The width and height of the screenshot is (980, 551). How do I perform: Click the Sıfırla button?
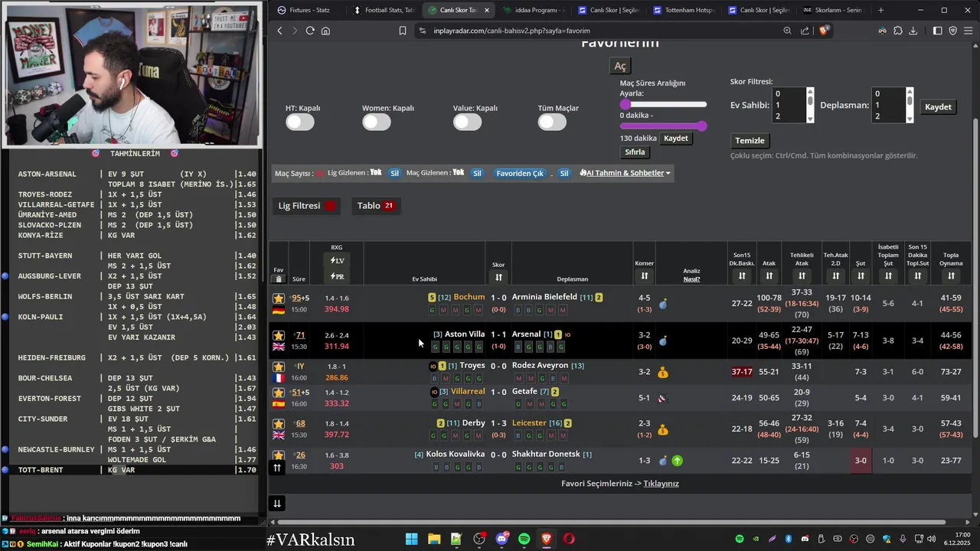[x=635, y=152]
